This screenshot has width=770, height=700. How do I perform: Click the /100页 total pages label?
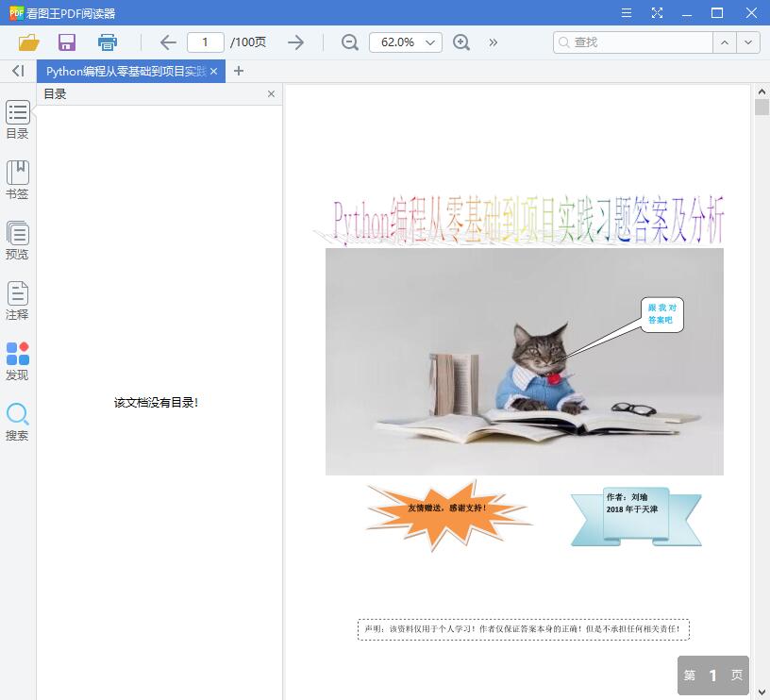[x=248, y=42]
